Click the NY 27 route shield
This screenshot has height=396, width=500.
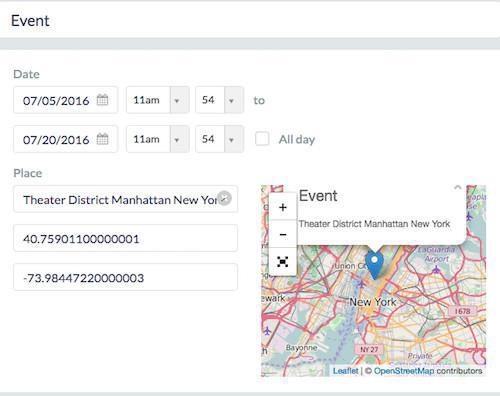(369, 349)
